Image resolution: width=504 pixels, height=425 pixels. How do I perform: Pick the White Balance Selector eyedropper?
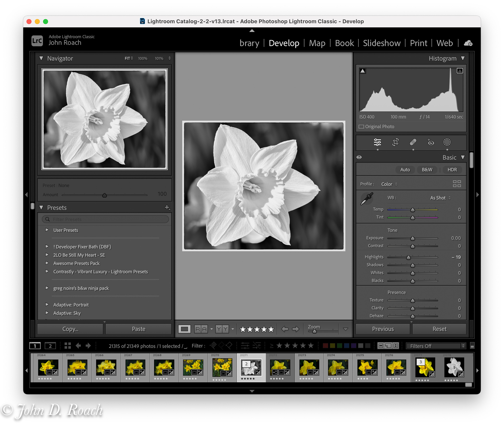366,198
